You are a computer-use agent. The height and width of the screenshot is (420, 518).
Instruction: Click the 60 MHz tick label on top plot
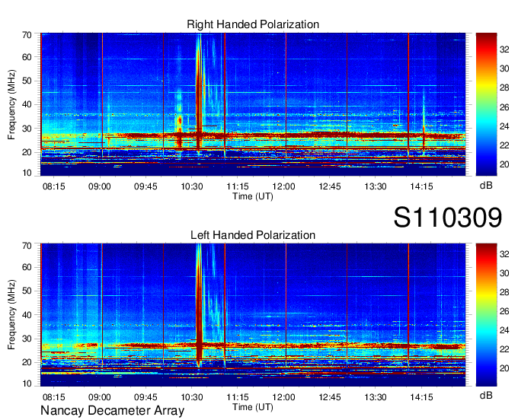tap(27, 57)
